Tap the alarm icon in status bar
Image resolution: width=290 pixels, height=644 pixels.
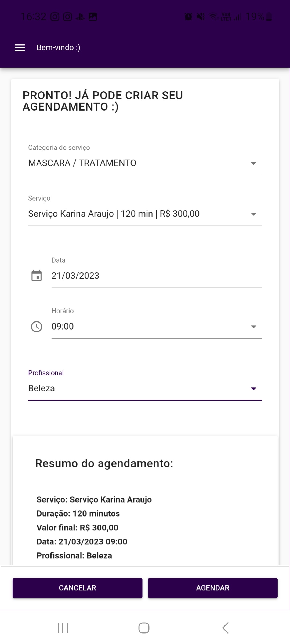[x=189, y=17]
